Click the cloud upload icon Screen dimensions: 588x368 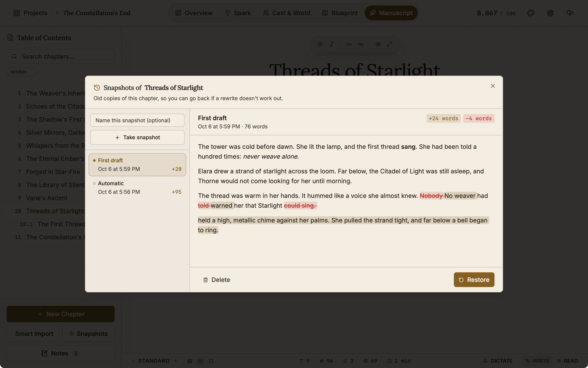pos(570,13)
